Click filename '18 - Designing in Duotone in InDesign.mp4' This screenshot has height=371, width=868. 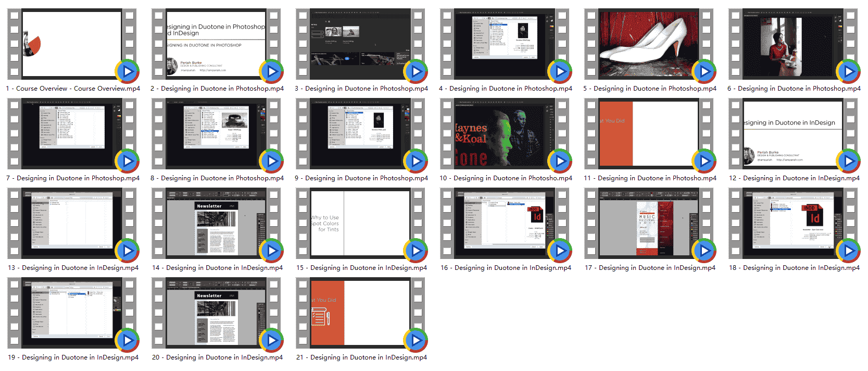[x=794, y=268]
